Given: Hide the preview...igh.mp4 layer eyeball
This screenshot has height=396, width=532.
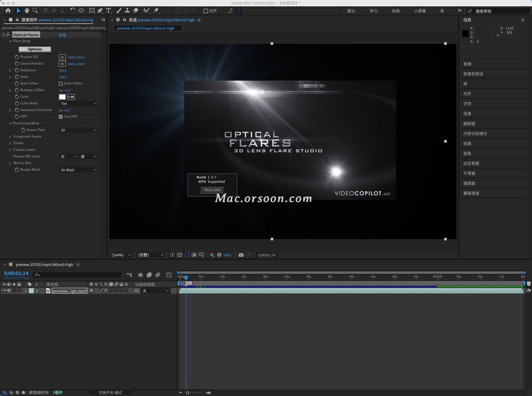Looking at the screenshot, I should (4, 291).
